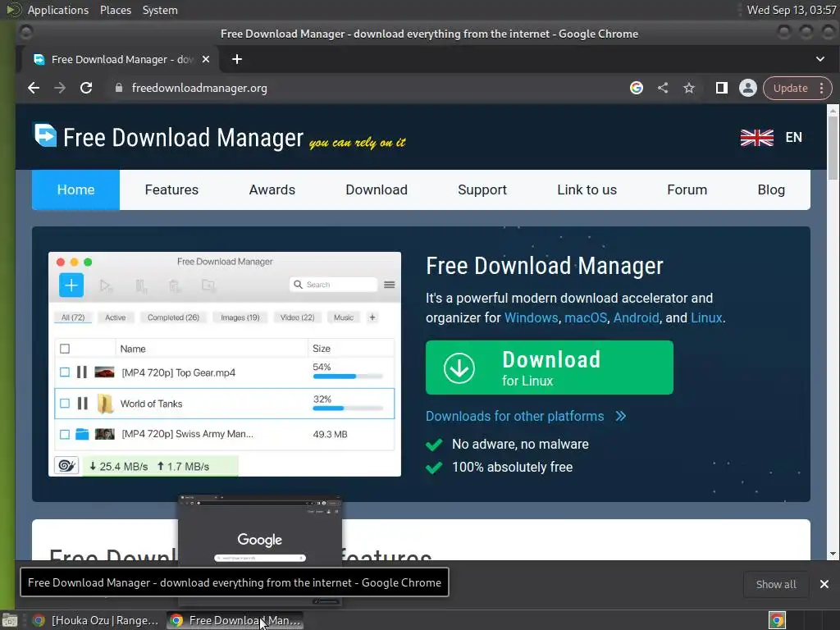
Task: Pause the World of Tanks download
Action: tap(83, 404)
